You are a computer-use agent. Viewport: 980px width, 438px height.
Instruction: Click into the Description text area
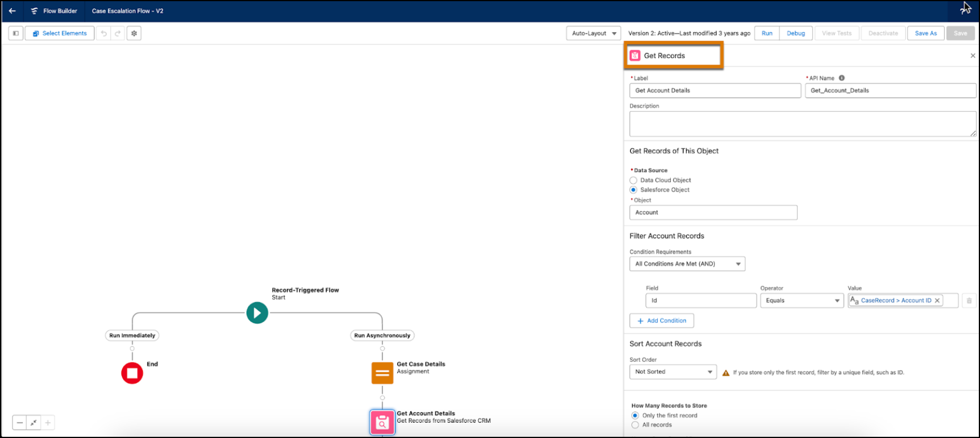(803, 124)
